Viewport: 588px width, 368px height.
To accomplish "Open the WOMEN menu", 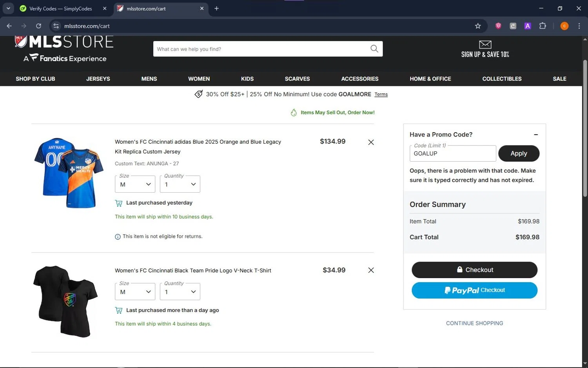I will tap(199, 79).
